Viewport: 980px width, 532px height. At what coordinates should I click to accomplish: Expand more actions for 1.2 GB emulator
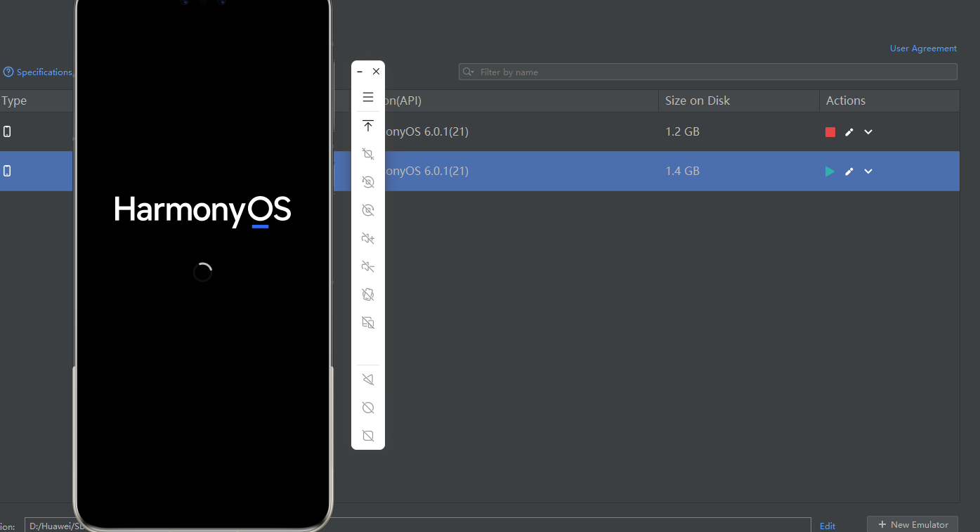pos(868,132)
